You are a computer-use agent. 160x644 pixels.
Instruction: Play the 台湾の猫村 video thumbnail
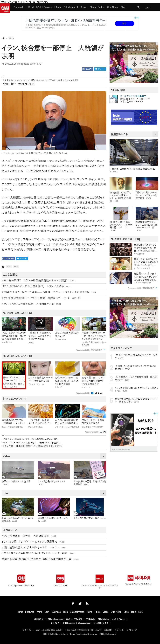tap(90, 470)
